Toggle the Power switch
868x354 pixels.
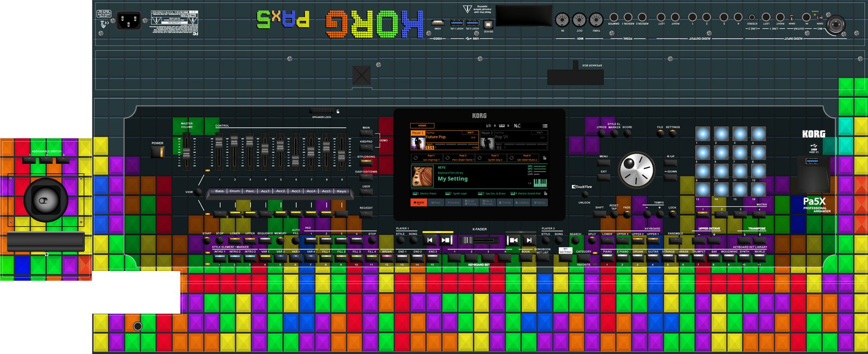pyautogui.click(x=157, y=152)
